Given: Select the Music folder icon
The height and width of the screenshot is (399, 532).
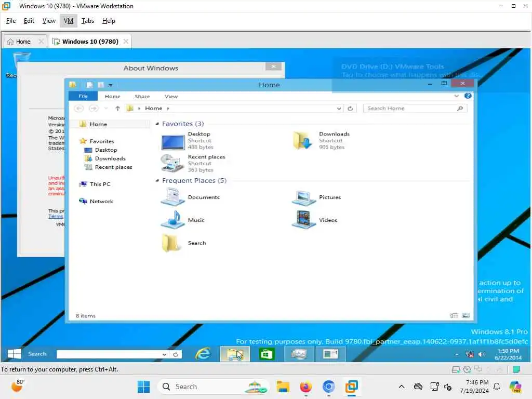Looking at the screenshot, I should (172, 220).
